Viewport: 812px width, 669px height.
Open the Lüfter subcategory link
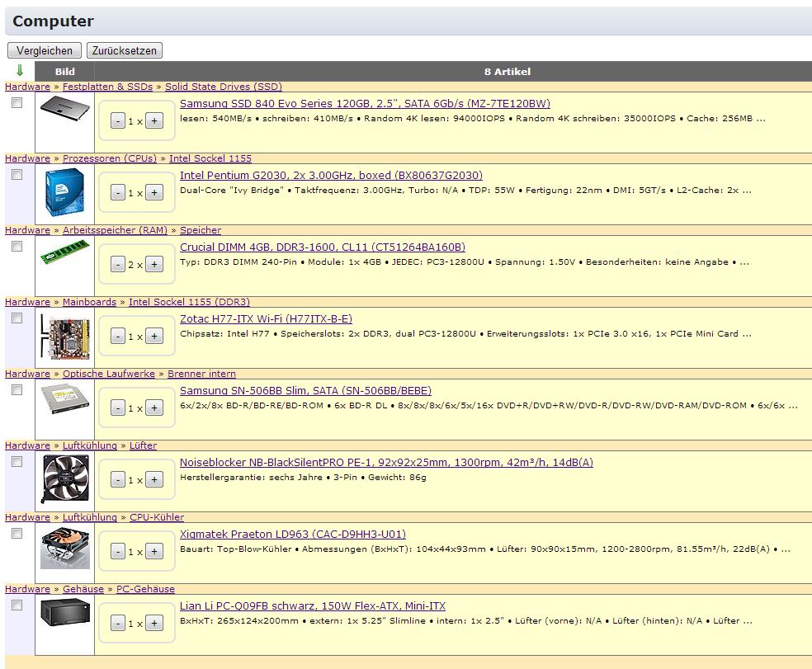click(143, 445)
